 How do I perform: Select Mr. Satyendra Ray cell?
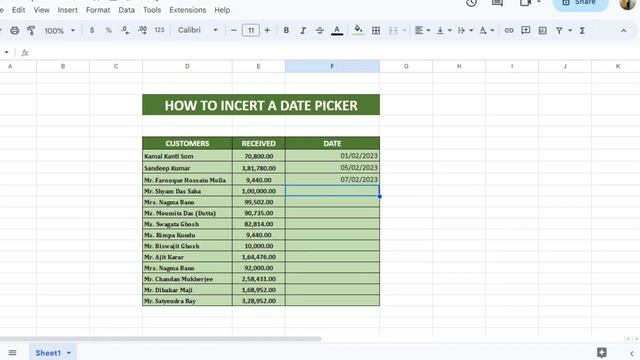coord(187,301)
